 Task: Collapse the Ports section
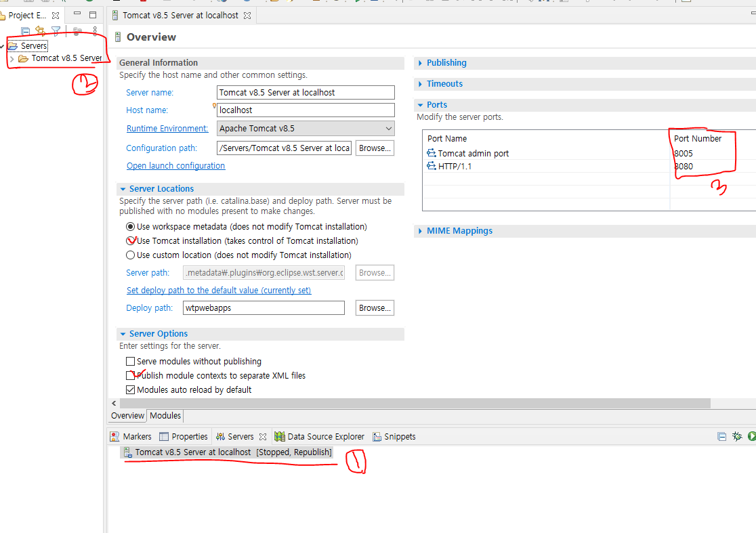pyautogui.click(x=420, y=105)
